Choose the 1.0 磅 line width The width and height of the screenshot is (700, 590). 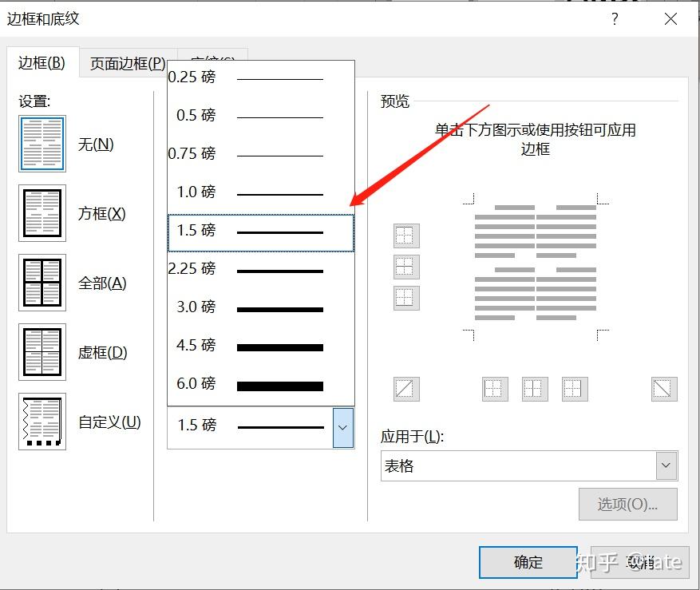tap(261, 192)
